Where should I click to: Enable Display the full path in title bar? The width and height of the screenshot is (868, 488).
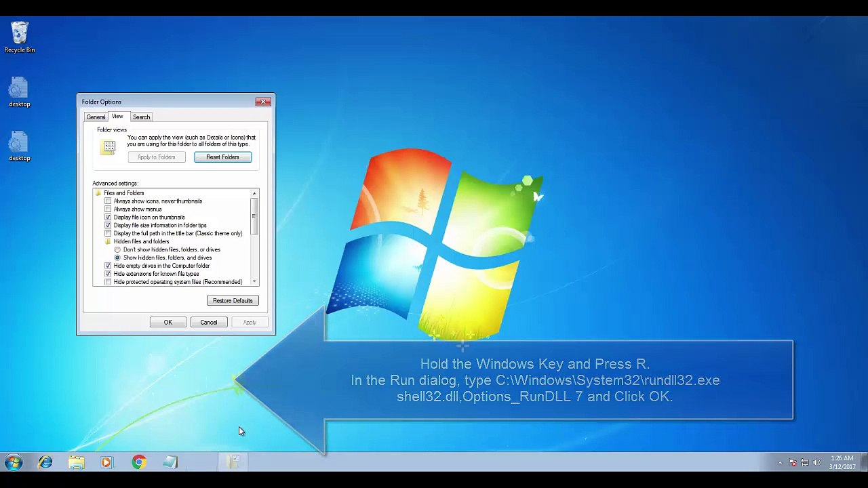click(108, 234)
